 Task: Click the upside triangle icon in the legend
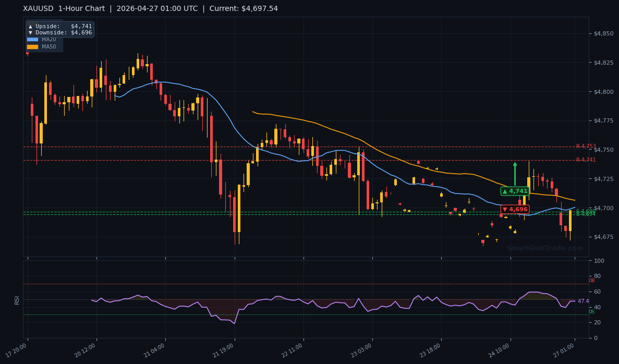(x=31, y=26)
